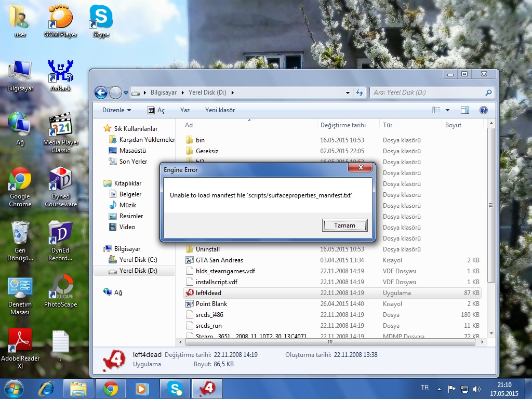Open Belgeler library
The height and width of the screenshot is (399, 532).
[130, 194]
